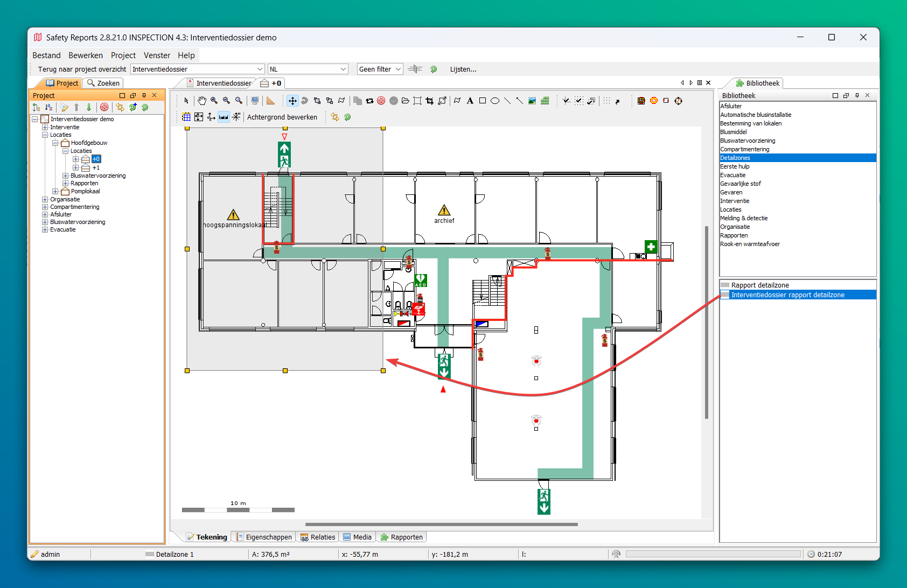The image size is (907, 588).
Task: Toggle the grid display icon
Action: [186, 117]
